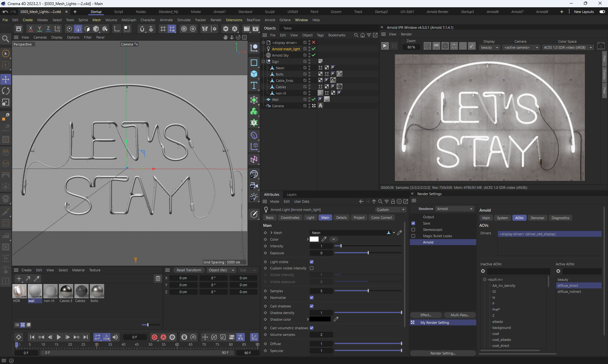Toggle the Light visible checkbox

click(x=312, y=262)
